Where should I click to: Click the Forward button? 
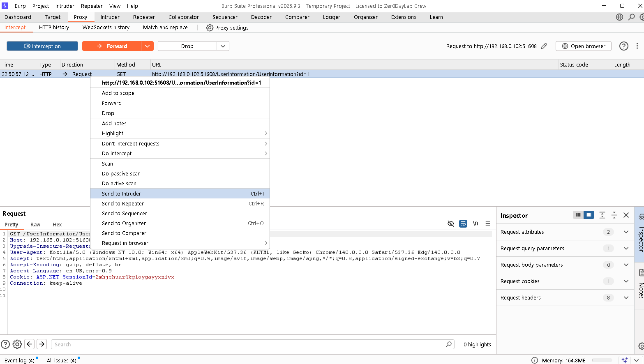point(112,46)
